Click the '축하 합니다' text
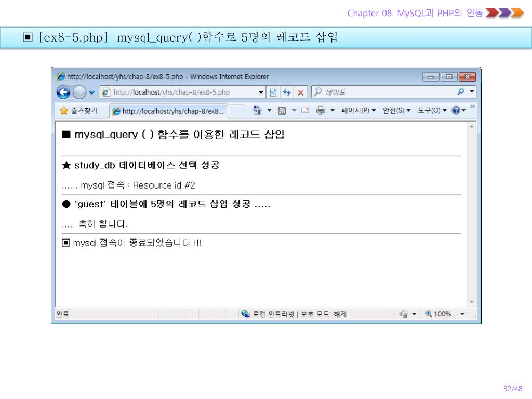The image size is (532, 399). pos(103,224)
